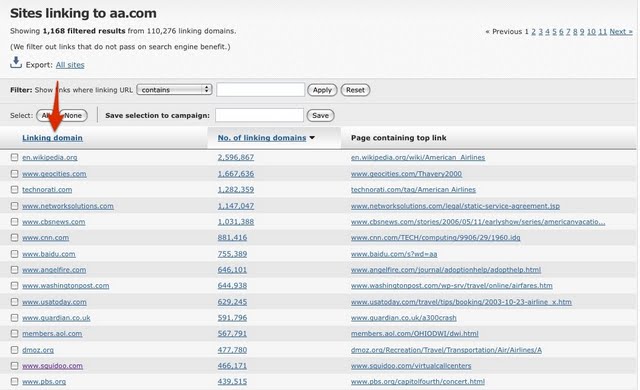Click the Save campaign button
The image size is (640, 390).
click(x=320, y=115)
